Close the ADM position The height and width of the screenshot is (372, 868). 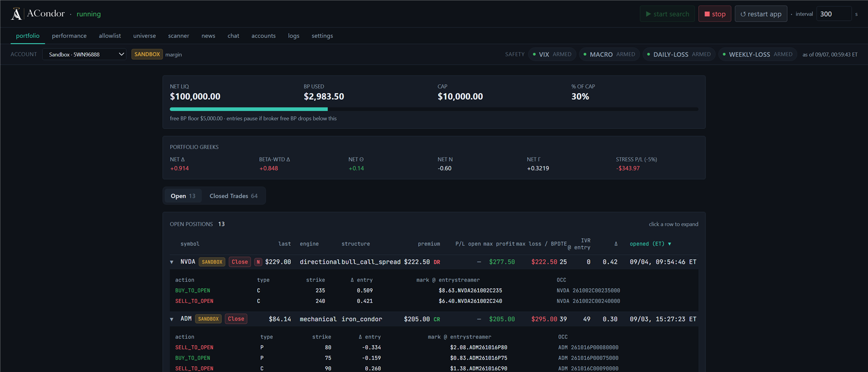click(236, 319)
